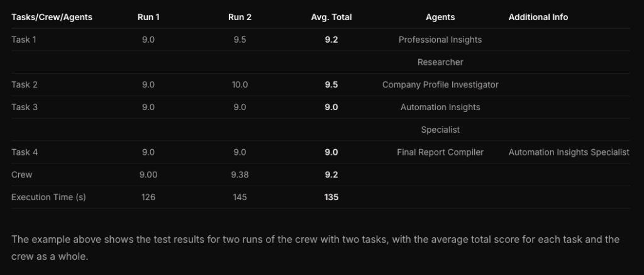644x275 pixels.
Task: Click Automation Insights Specialist in Additional Info column
Action: click(x=569, y=152)
